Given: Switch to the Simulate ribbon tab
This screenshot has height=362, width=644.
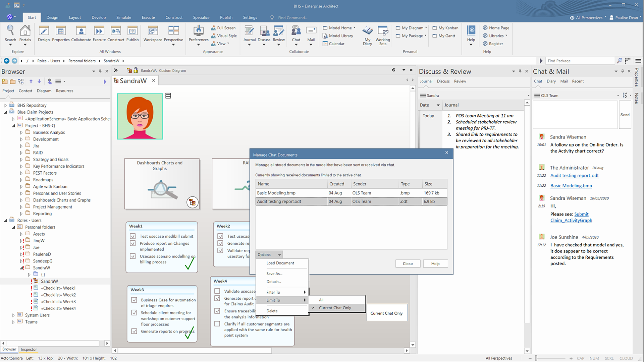Looking at the screenshot, I should [123, 17].
